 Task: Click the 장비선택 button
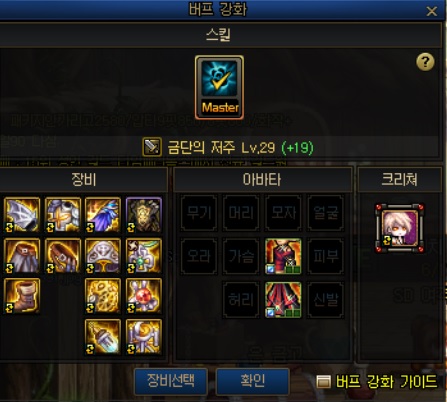(171, 381)
